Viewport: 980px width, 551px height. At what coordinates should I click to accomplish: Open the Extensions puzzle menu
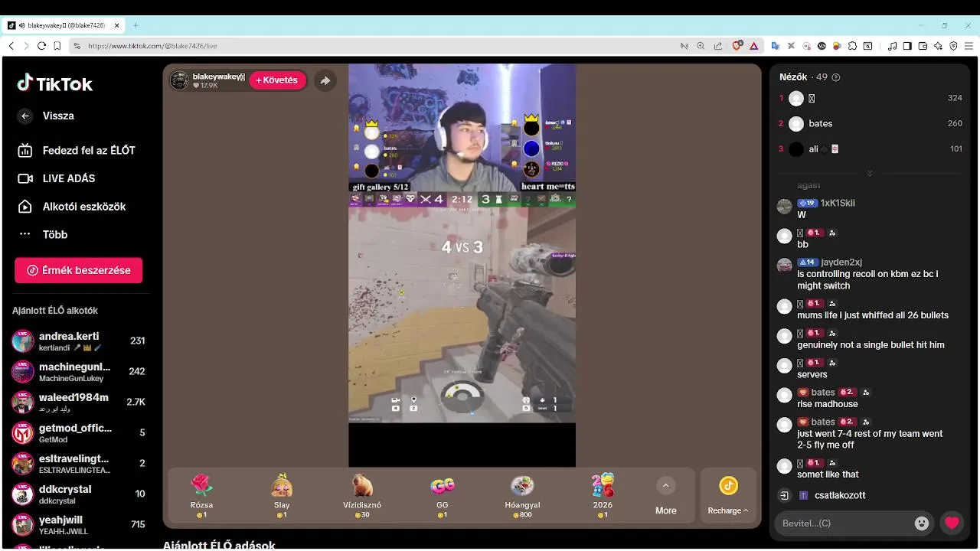pos(852,46)
